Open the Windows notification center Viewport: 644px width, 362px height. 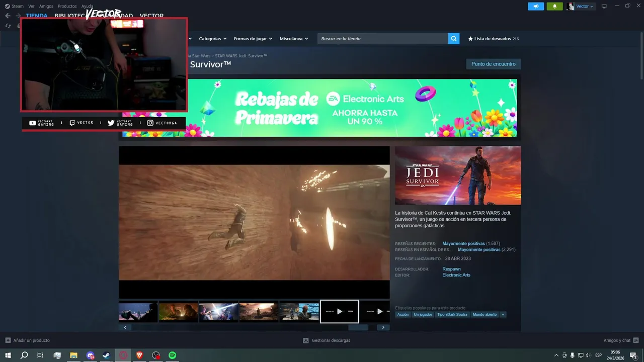click(634, 355)
